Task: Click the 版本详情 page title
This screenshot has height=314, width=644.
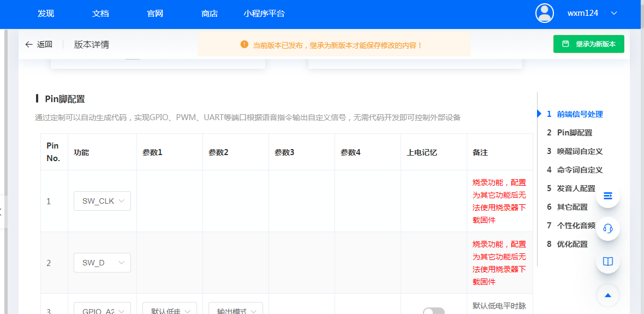Action: [92, 44]
